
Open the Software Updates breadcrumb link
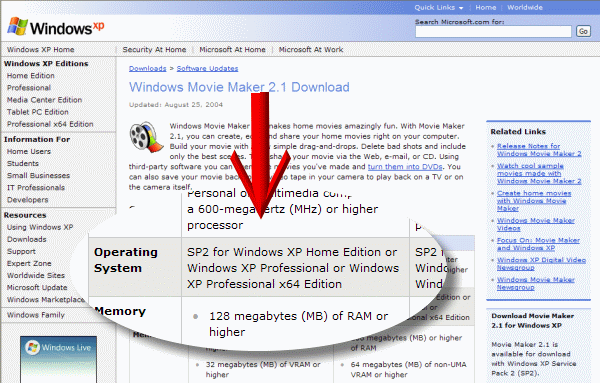pyautogui.click(x=207, y=68)
